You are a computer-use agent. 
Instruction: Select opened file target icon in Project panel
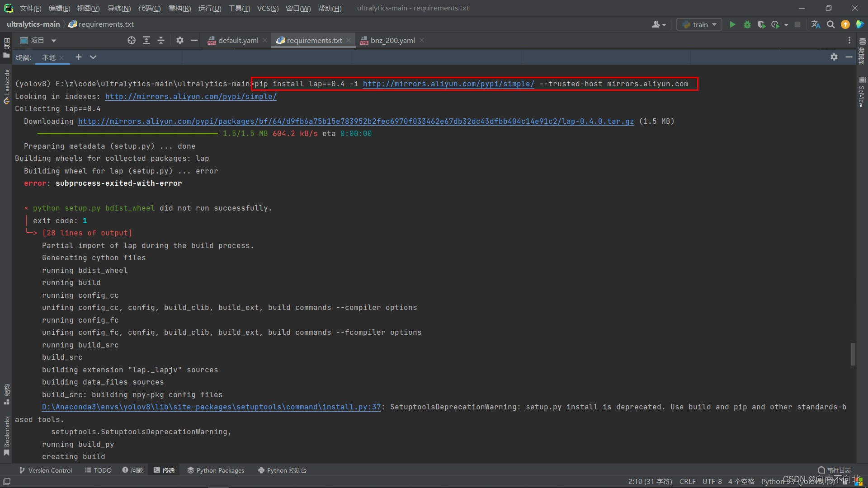coord(132,40)
